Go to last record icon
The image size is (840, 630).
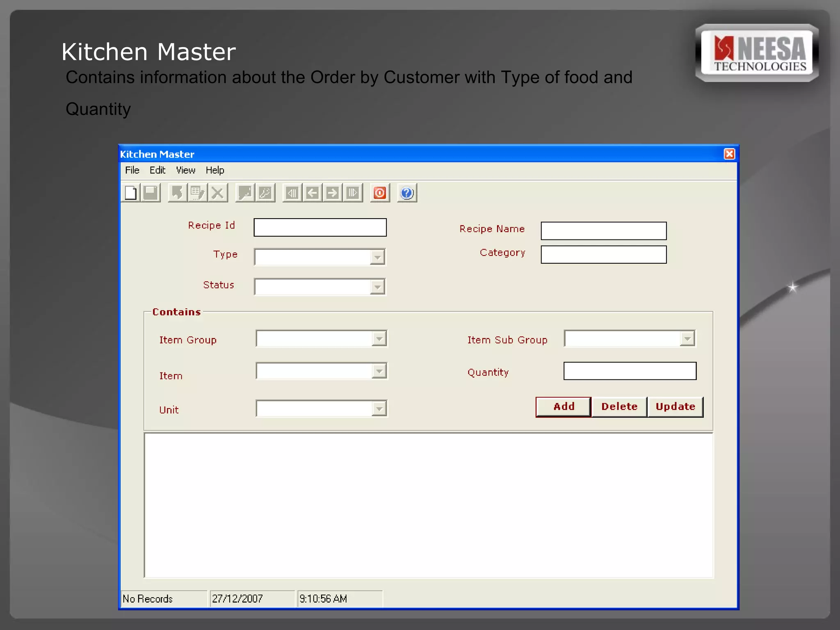coord(353,193)
